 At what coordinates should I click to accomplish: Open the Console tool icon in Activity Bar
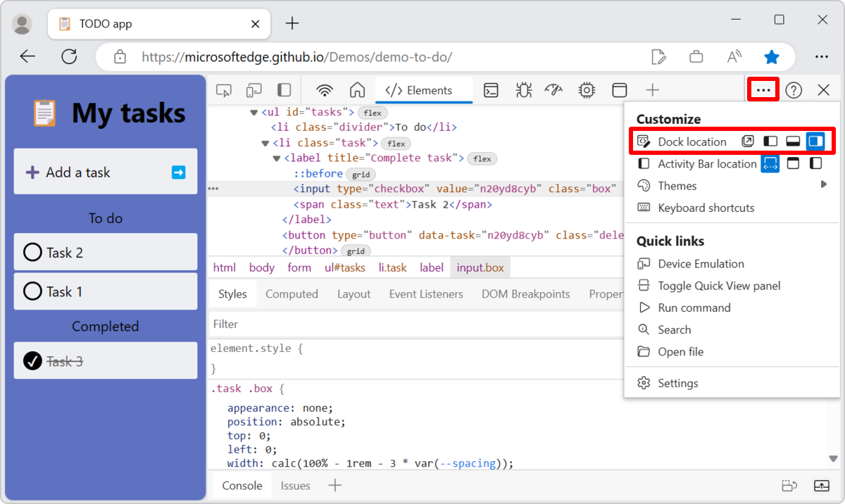point(491,90)
